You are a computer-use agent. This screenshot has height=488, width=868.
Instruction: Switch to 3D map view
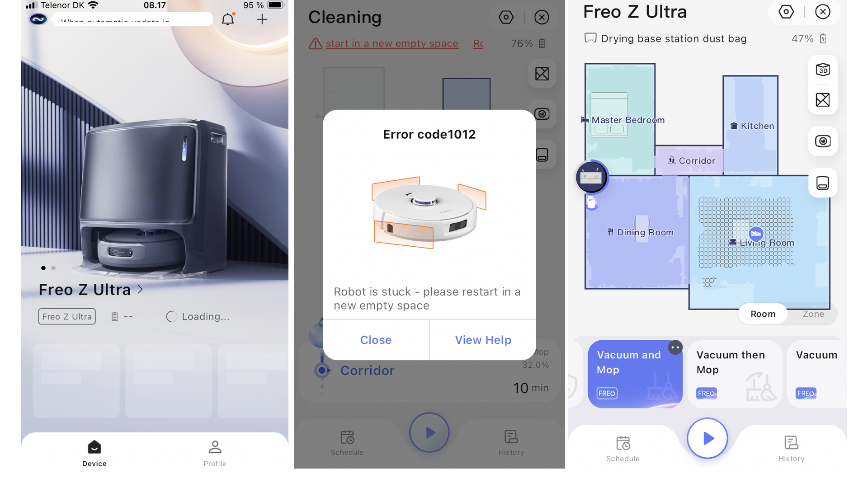click(x=824, y=70)
